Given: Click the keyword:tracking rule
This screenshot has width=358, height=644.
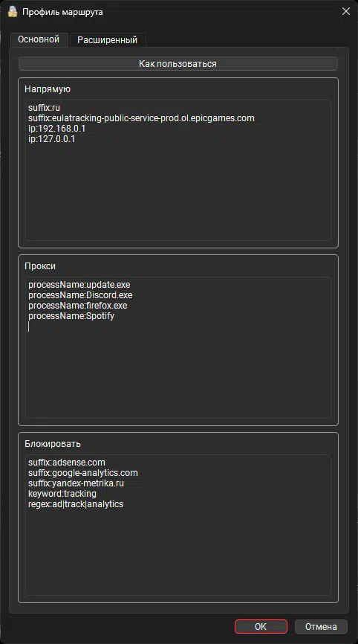Looking at the screenshot, I should pyautogui.click(x=62, y=494).
